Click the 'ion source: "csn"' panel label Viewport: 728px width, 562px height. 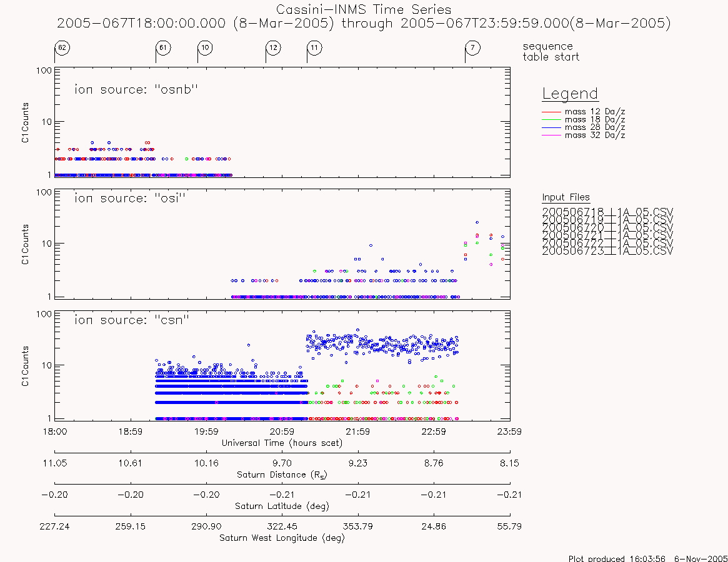click(132, 320)
